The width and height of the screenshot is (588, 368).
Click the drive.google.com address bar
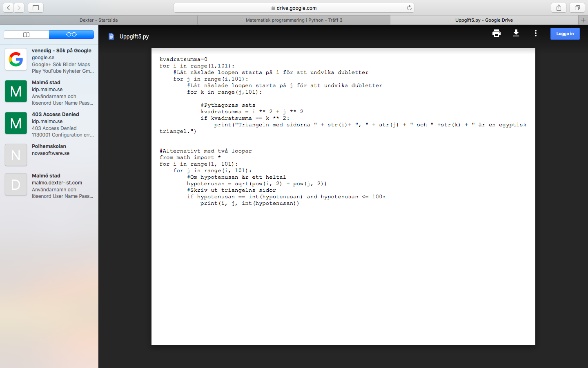coord(294,8)
